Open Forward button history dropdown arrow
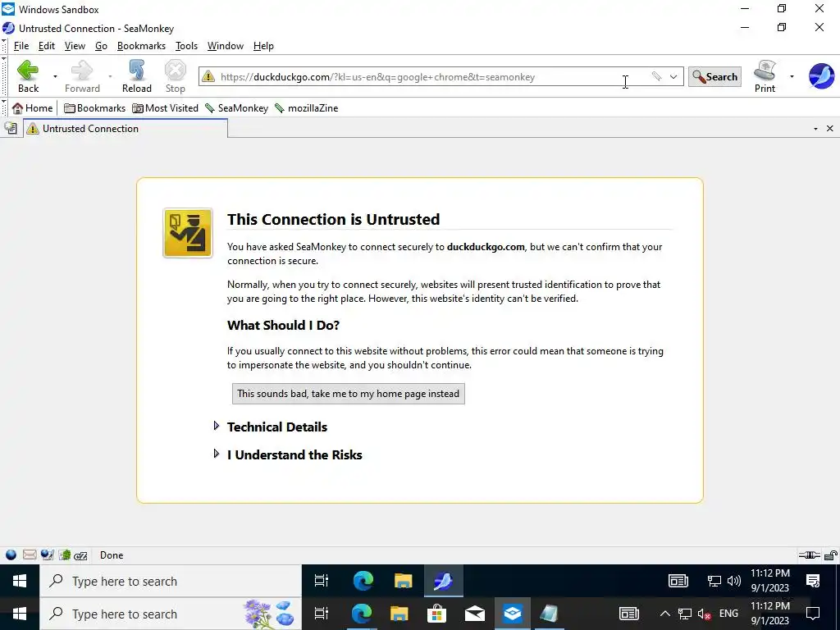The height and width of the screenshot is (630, 840). (111, 76)
